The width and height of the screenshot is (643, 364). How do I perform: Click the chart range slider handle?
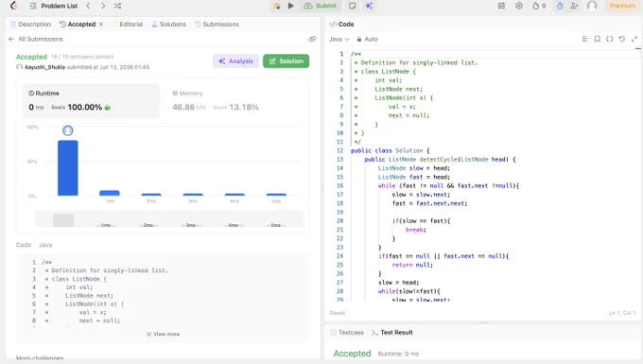coord(63,219)
